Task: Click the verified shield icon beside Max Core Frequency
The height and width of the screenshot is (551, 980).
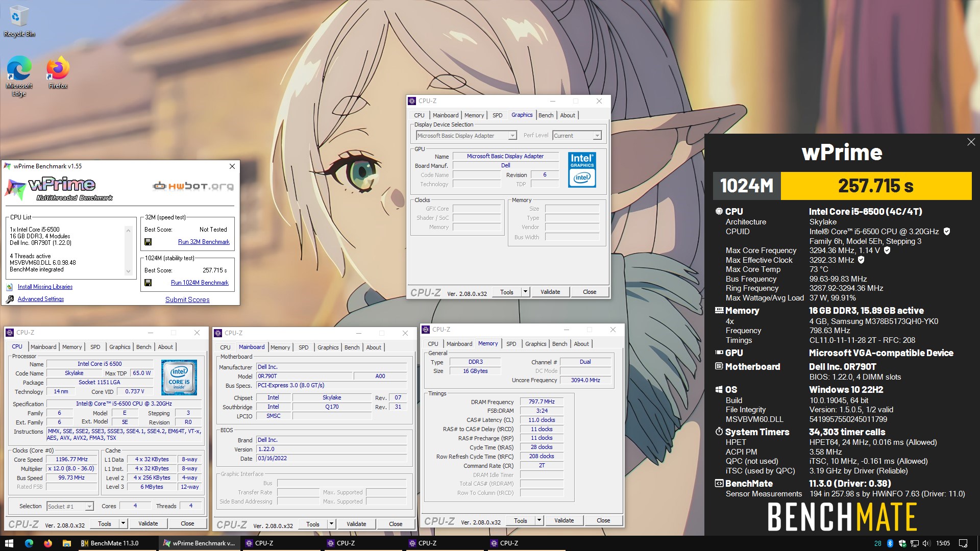Action: (887, 250)
